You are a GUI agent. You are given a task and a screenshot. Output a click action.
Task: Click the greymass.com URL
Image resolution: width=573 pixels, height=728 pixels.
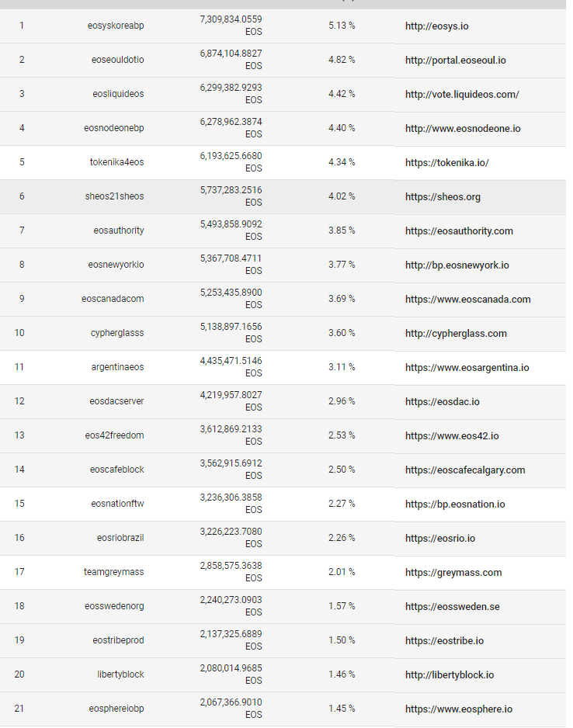point(453,573)
